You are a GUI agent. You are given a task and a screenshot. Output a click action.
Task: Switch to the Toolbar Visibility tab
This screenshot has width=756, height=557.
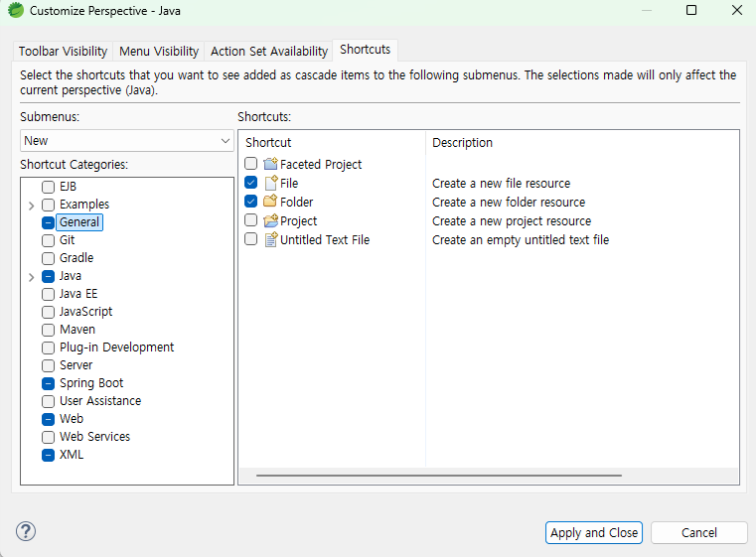click(63, 51)
